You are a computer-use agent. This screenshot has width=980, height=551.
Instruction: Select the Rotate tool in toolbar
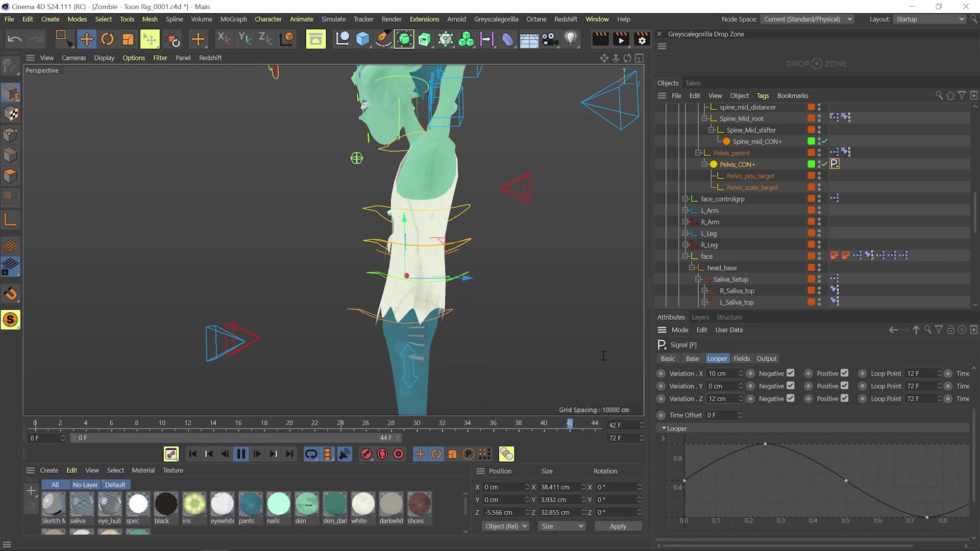(107, 39)
